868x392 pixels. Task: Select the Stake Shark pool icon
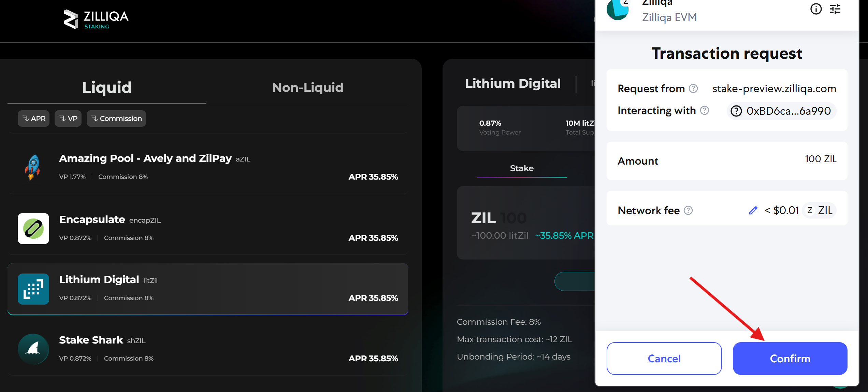pos(33,349)
